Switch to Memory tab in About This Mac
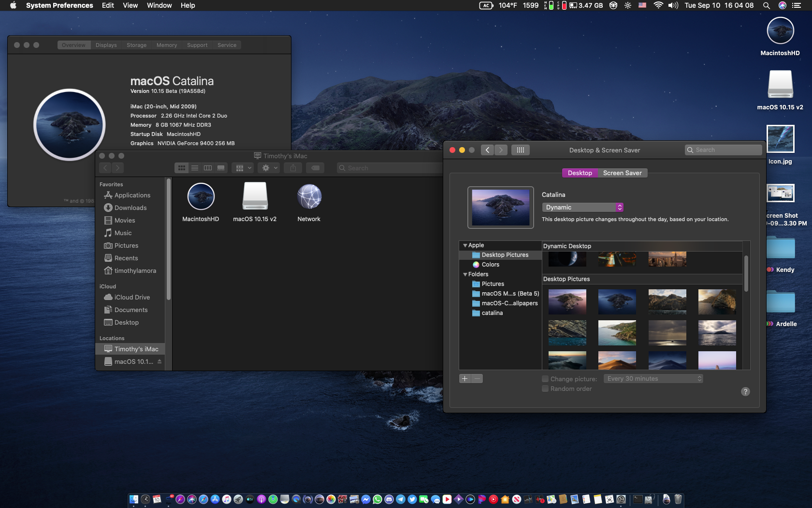 [167, 45]
